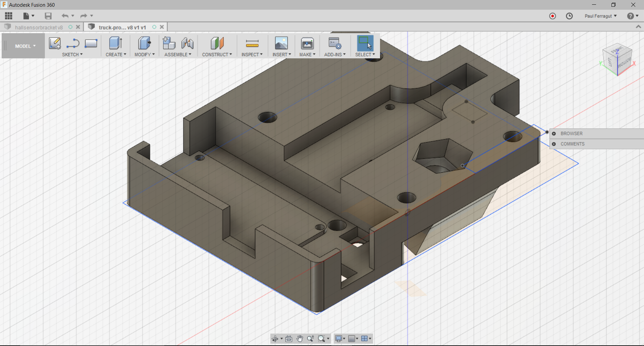The image size is (644, 346).
Task: Open the ADD-INS menu
Action: [335, 54]
